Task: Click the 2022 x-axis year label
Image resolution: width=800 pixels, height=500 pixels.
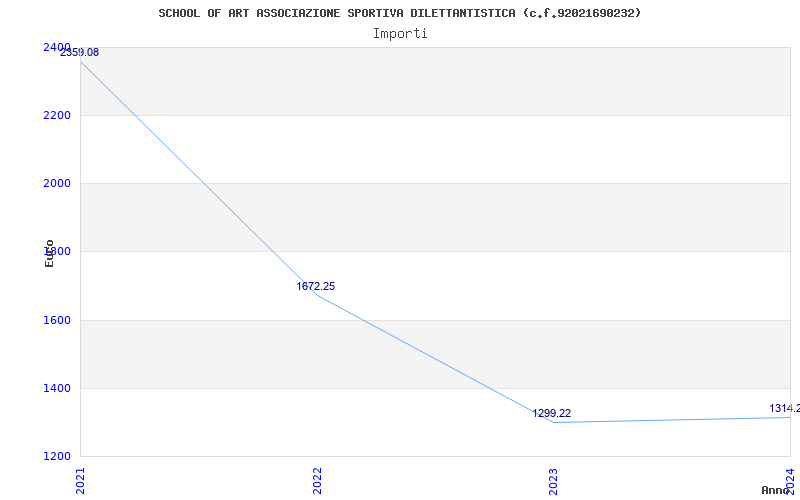Action: [x=317, y=481]
